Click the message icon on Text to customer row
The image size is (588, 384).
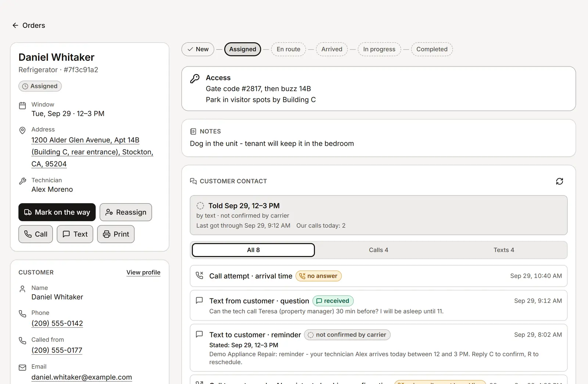(200, 334)
